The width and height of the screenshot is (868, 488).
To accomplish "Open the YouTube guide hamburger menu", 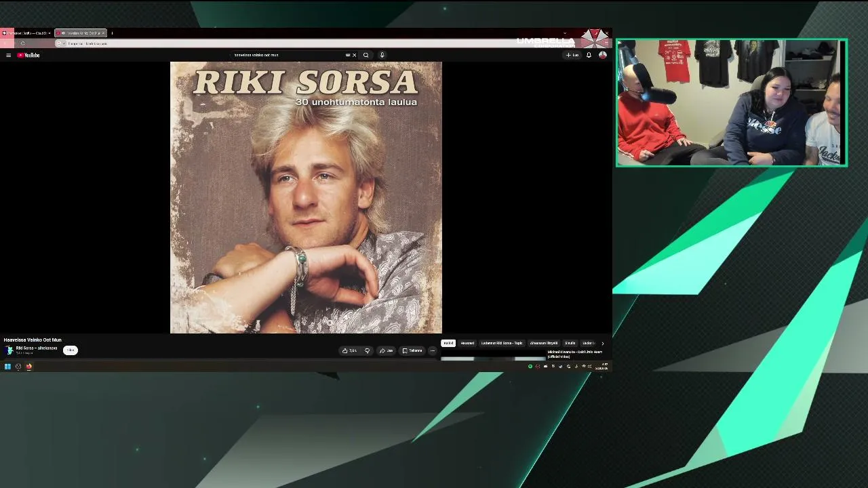I will click(x=8, y=55).
